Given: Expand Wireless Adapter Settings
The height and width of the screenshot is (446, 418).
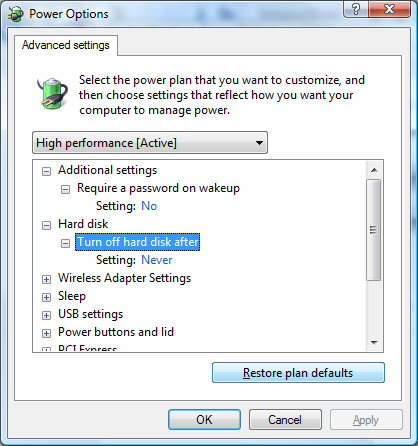Looking at the screenshot, I should click(46, 279).
